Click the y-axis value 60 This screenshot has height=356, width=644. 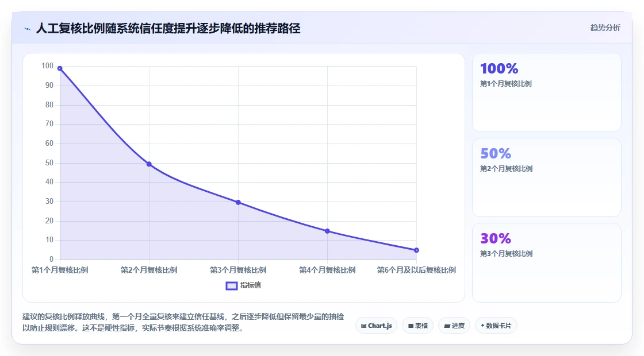(49, 143)
